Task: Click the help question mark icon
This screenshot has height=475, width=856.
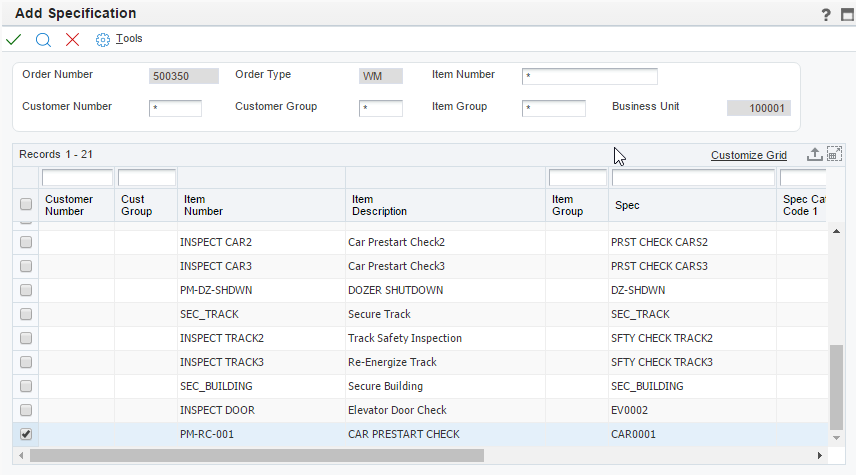Action: point(826,14)
